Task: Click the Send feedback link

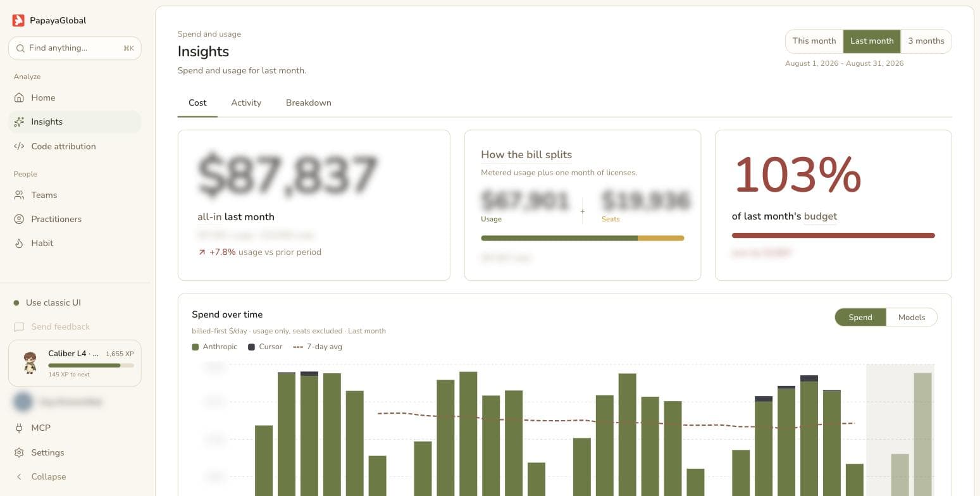Action: pyautogui.click(x=75, y=326)
